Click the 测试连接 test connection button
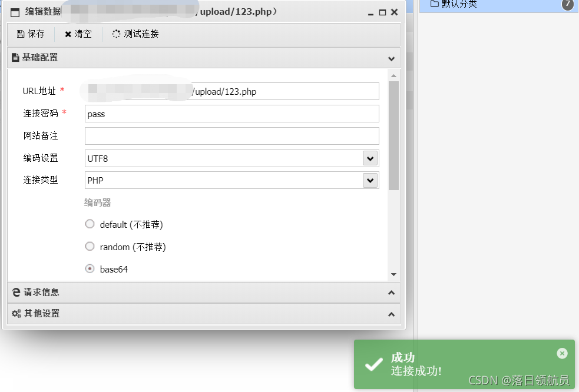 click(135, 34)
